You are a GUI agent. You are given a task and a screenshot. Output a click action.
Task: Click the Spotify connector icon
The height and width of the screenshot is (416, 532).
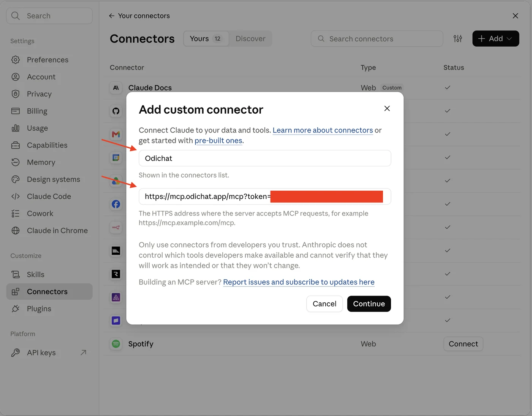point(116,344)
